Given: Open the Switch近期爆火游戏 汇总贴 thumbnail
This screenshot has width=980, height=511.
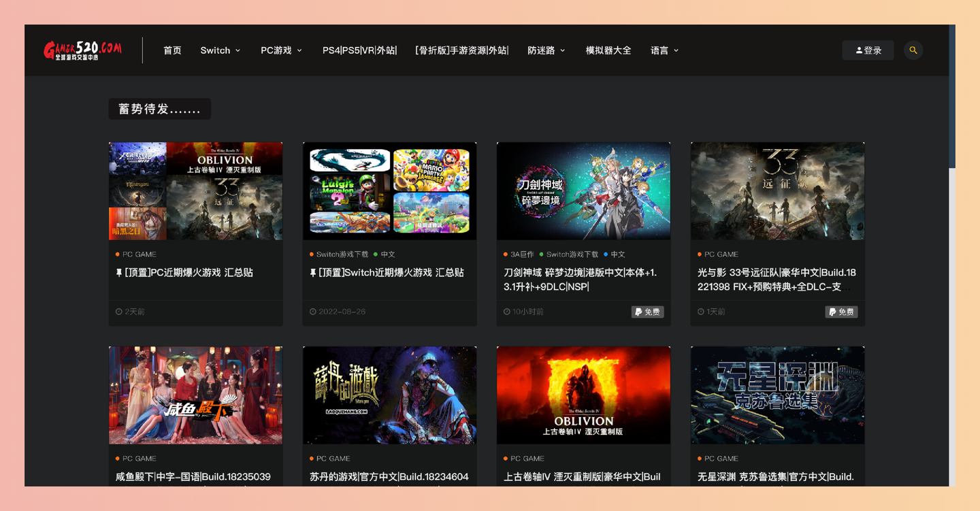Looking at the screenshot, I should click(390, 191).
